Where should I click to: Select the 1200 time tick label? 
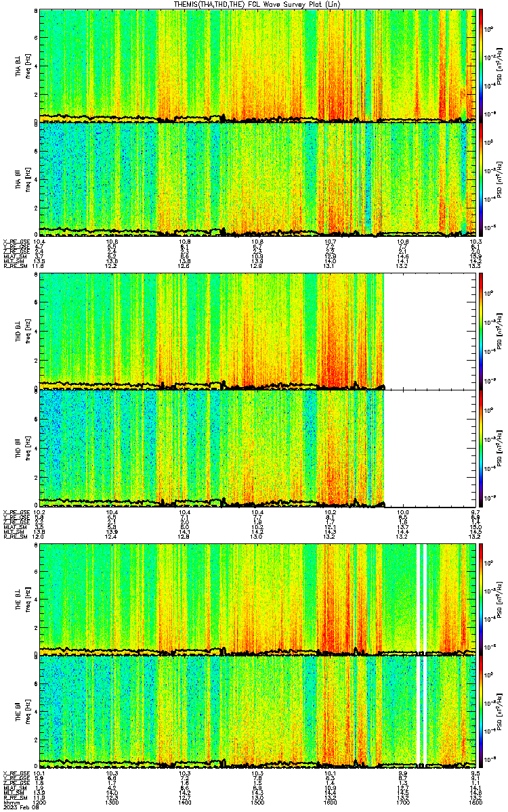click(x=39, y=802)
